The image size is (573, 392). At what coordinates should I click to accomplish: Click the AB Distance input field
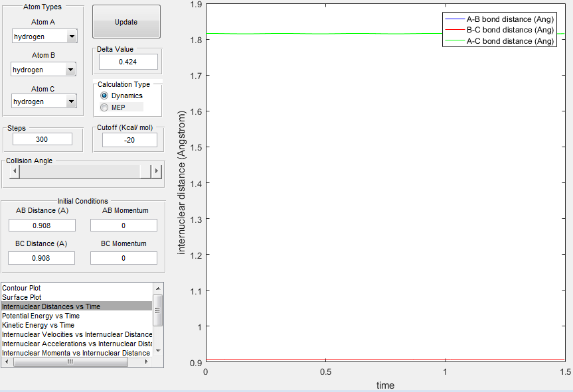tap(42, 226)
